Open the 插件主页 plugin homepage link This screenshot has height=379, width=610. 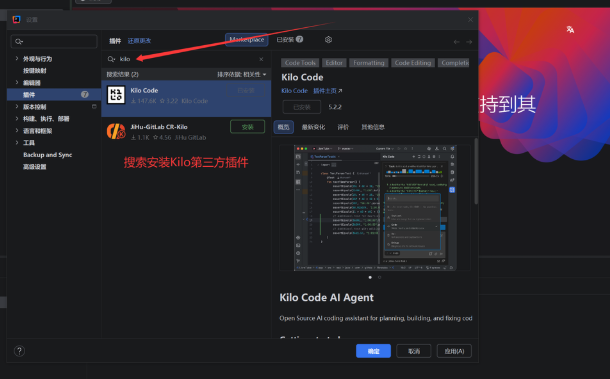click(327, 91)
